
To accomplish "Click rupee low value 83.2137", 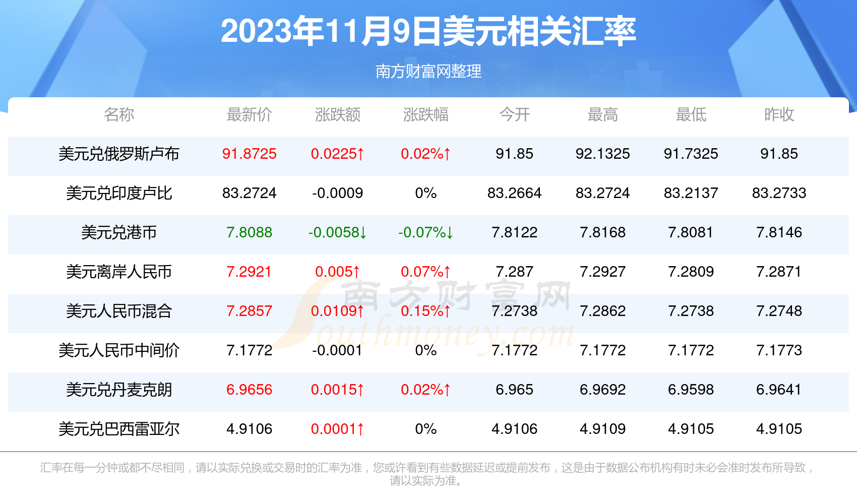I will [691, 193].
